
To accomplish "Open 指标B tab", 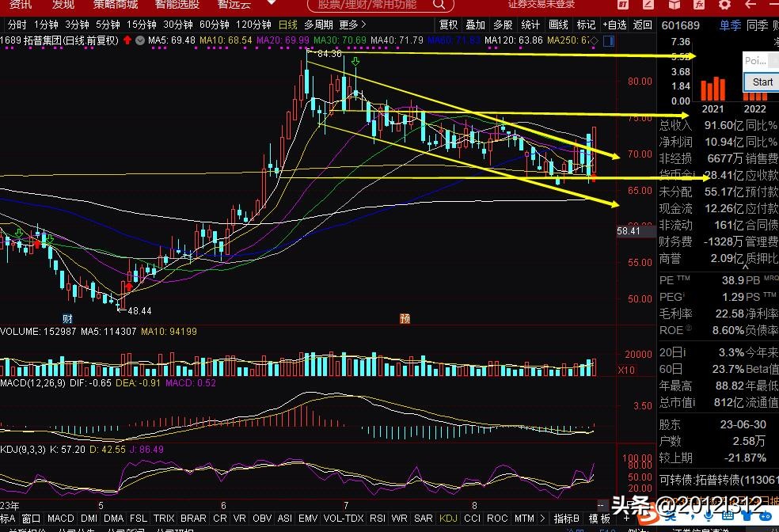I will tap(566, 518).
